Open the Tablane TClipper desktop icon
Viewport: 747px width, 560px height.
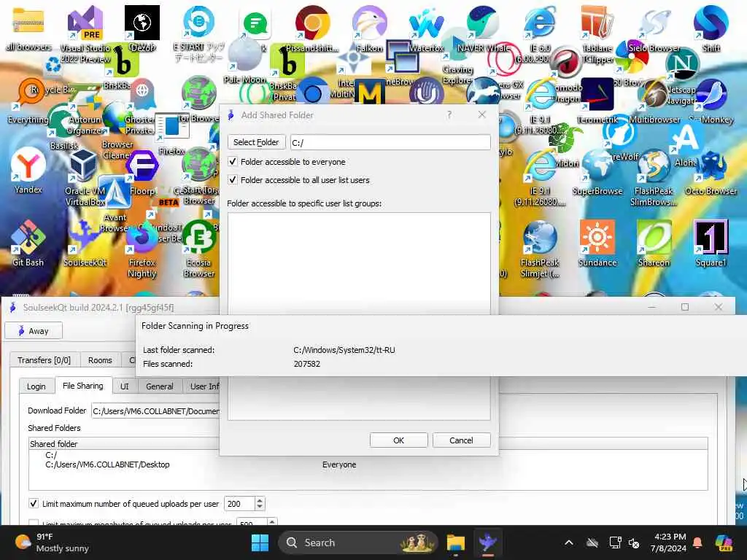[x=597, y=34]
